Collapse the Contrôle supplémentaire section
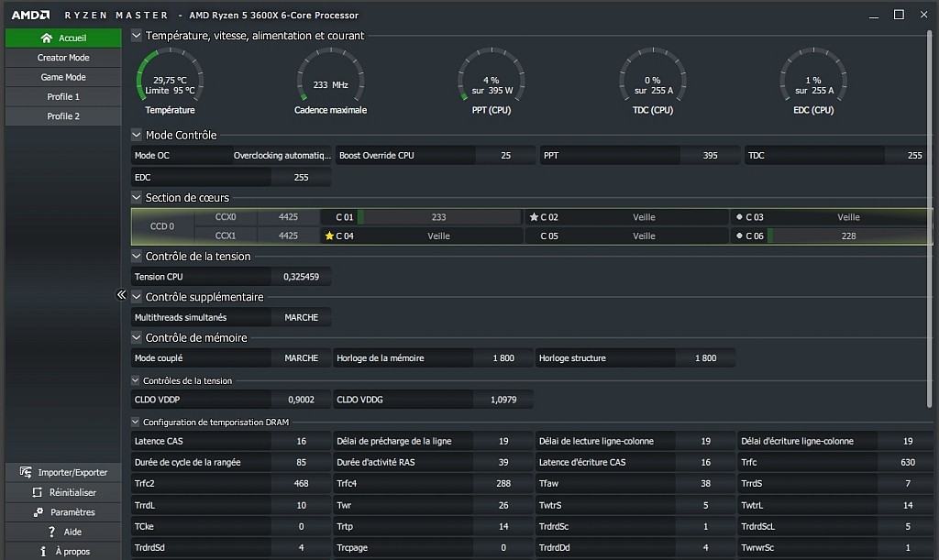 coord(137,296)
